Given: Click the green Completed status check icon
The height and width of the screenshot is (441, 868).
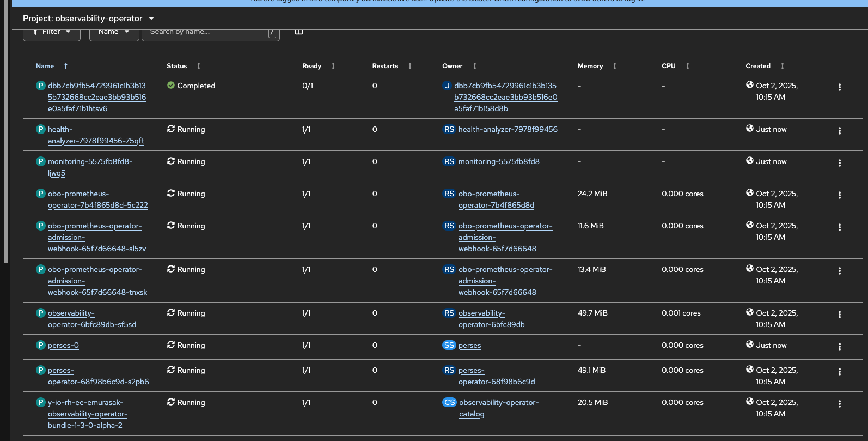Looking at the screenshot, I should (171, 85).
